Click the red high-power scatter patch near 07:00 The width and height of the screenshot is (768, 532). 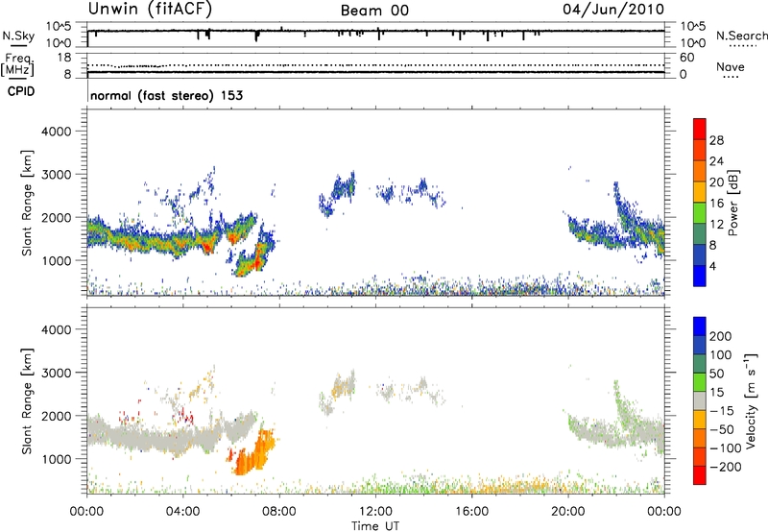pos(255,264)
